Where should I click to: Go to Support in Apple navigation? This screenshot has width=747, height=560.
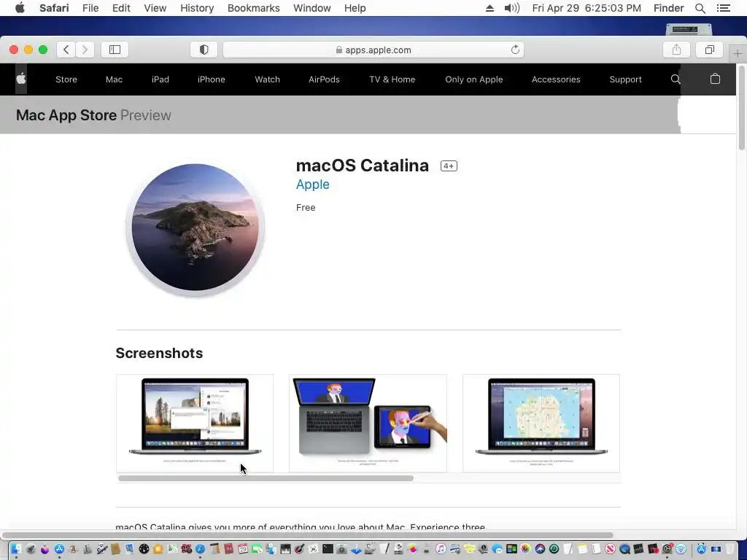[625, 79]
